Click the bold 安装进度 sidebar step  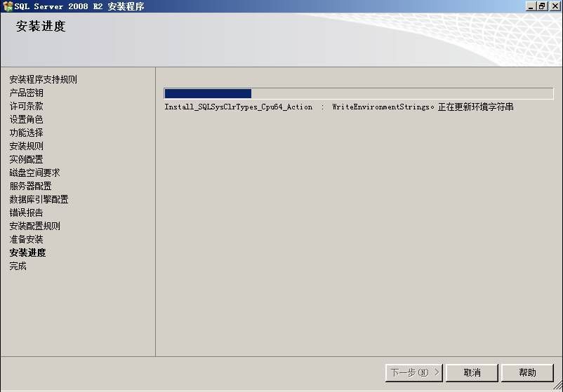coord(27,253)
